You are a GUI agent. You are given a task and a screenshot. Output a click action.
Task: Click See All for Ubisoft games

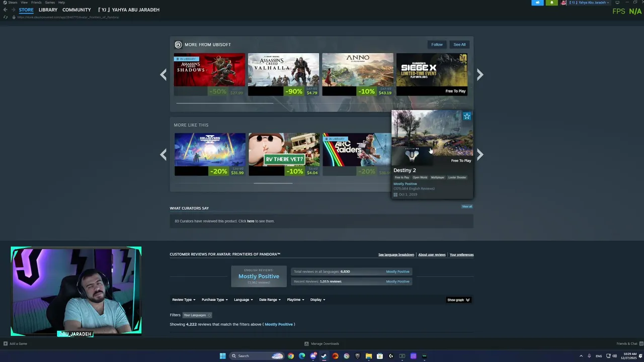click(x=459, y=44)
